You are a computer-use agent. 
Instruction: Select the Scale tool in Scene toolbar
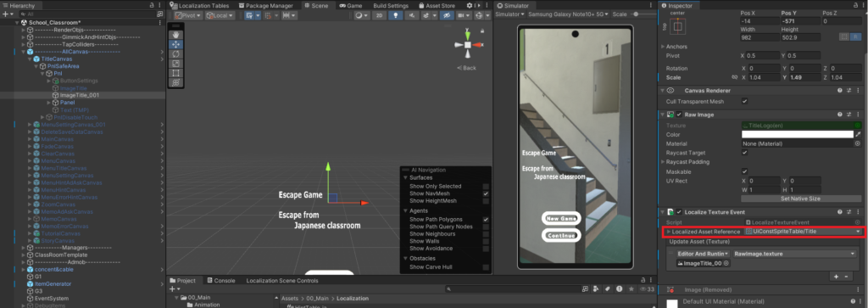(175, 63)
